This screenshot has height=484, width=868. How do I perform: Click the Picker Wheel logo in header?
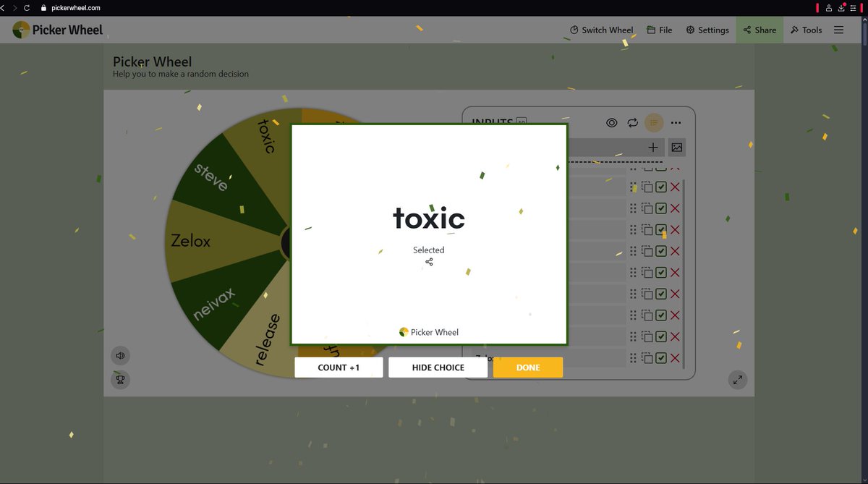[x=58, y=30]
